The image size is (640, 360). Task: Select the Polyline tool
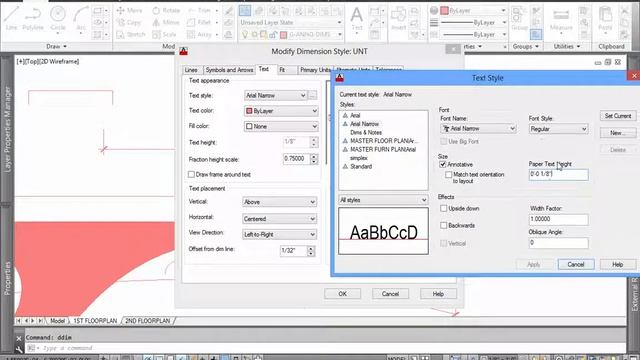[x=33, y=18]
